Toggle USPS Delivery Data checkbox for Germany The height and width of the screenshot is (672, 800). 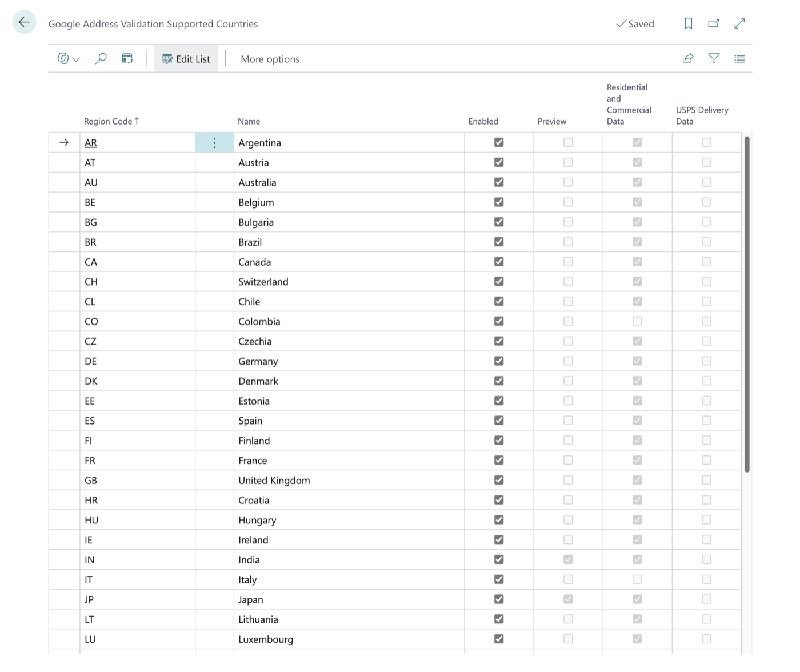(x=706, y=361)
